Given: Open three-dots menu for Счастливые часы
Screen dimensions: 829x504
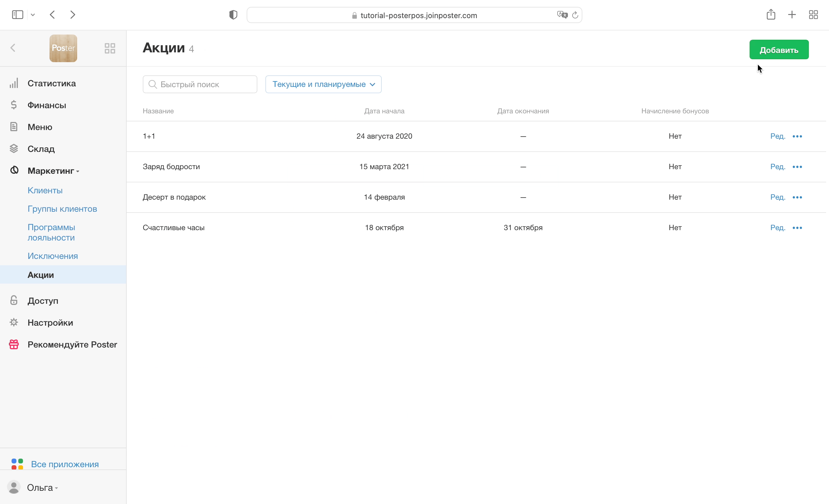Looking at the screenshot, I should (x=797, y=228).
